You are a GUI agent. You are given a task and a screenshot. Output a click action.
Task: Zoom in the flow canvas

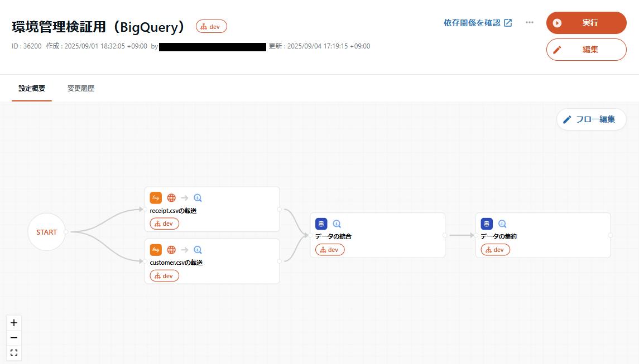click(x=14, y=323)
